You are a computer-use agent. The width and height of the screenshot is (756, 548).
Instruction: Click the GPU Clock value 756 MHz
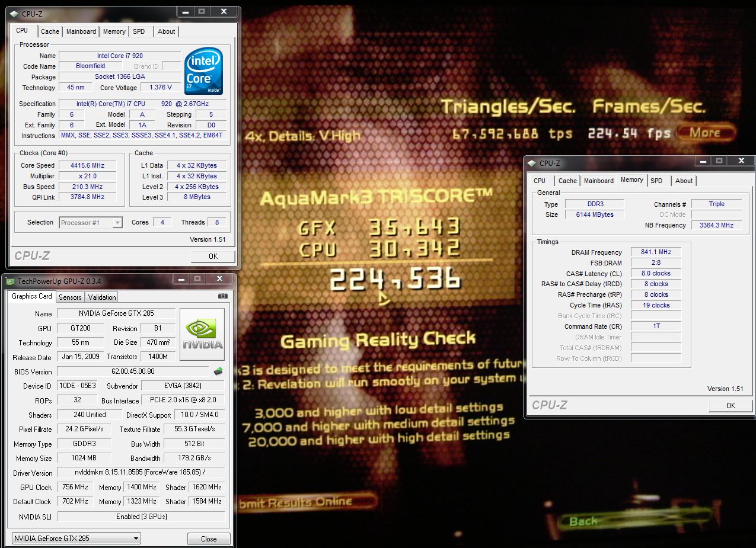pyautogui.click(x=76, y=487)
